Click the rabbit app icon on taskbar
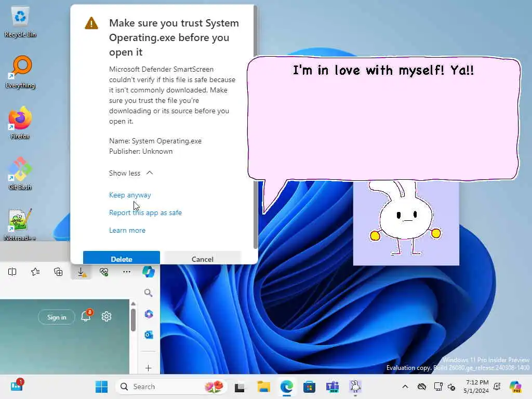The width and height of the screenshot is (532, 399). tap(355, 387)
